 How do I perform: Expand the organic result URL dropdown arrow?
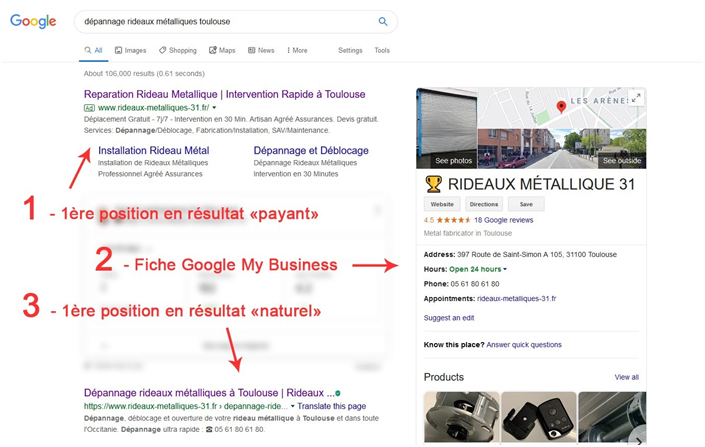pyautogui.click(x=293, y=406)
